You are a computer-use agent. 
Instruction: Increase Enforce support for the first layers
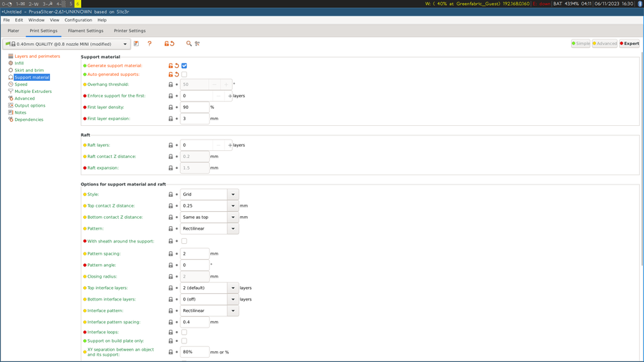click(x=230, y=96)
